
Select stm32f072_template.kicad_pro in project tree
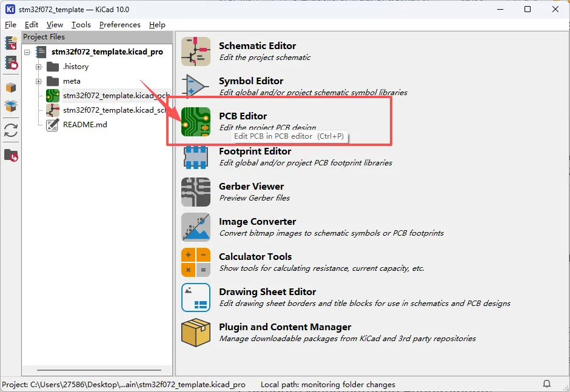click(x=107, y=52)
